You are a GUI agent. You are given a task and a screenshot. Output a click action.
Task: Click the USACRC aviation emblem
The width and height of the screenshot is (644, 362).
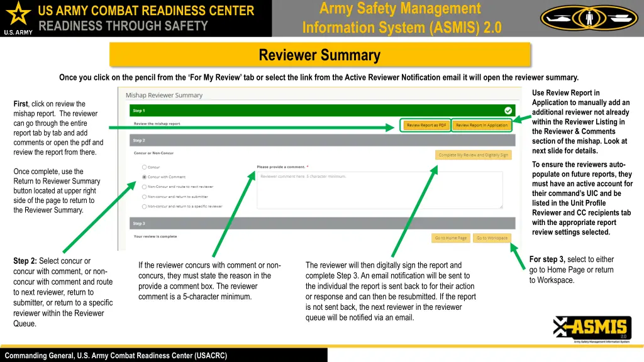point(588,17)
